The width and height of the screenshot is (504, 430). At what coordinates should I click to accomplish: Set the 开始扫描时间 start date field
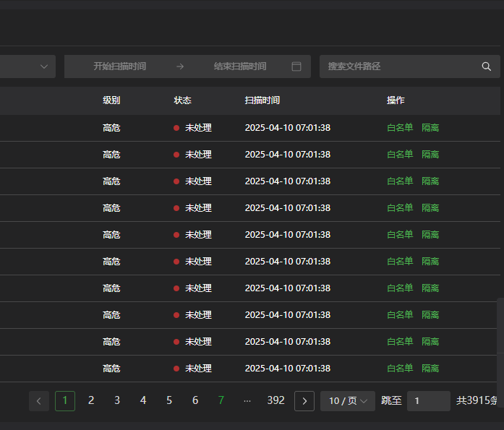(119, 66)
